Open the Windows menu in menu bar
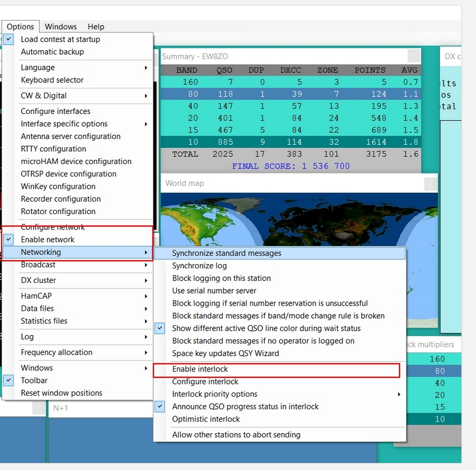This screenshot has width=476, height=470. pos(60,27)
